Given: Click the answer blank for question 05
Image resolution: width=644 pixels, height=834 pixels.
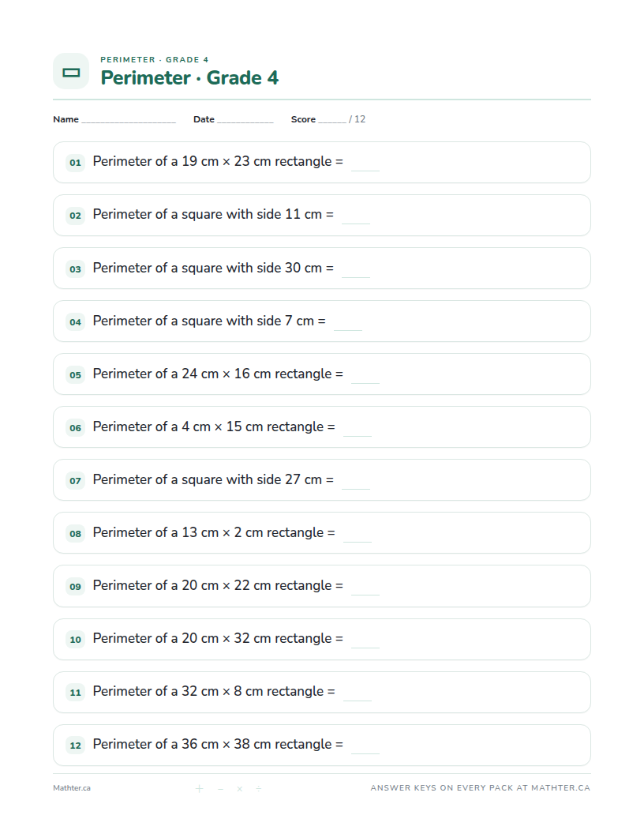Looking at the screenshot, I should (365, 376).
